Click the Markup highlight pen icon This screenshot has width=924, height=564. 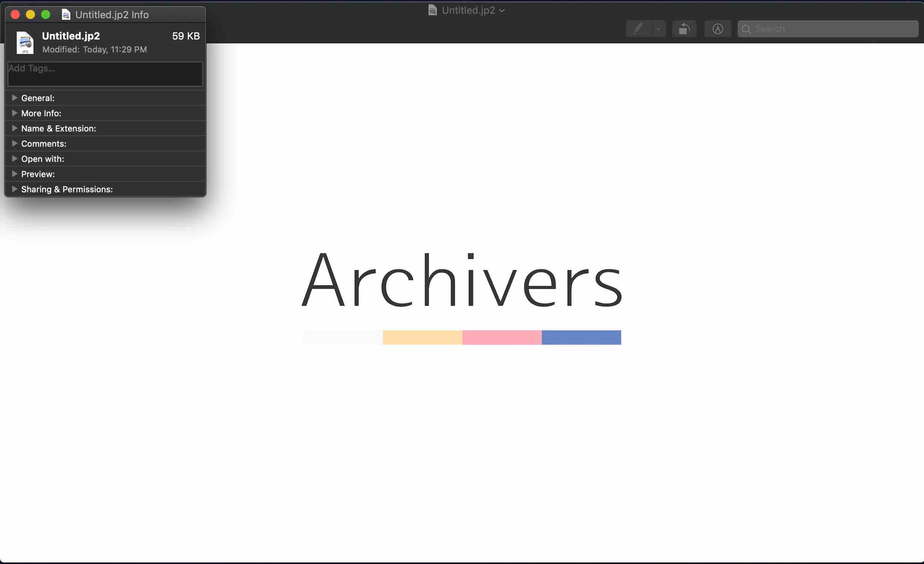(x=639, y=29)
